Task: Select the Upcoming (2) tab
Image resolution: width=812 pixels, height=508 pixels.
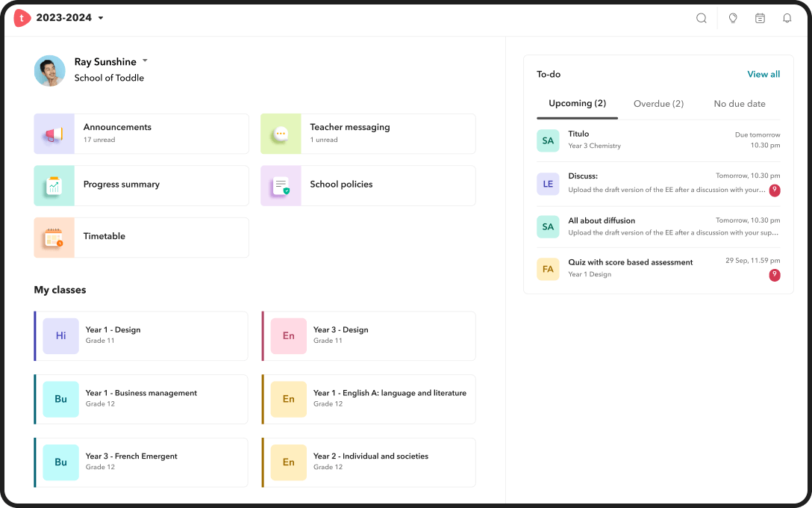Action: (x=578, y=104)
